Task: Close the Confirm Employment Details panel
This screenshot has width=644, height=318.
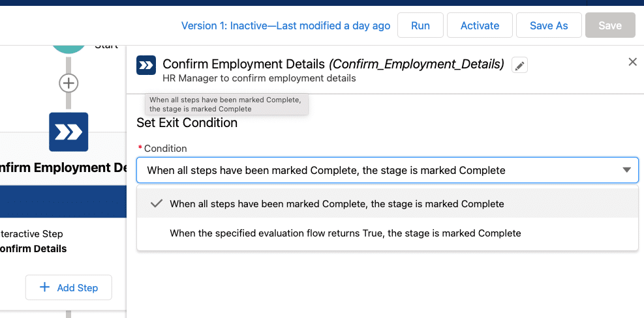Action: [632, 62]
